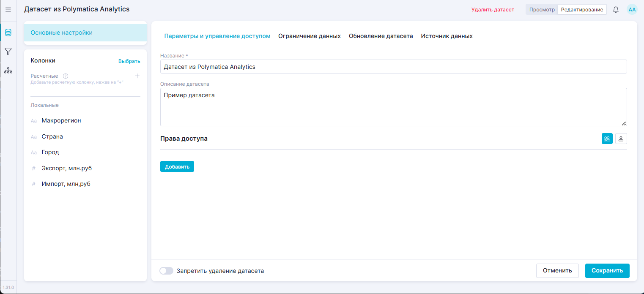Switch to Просмотр mode
The width and height of the screenshot is (644, 294).
[542, 9]
